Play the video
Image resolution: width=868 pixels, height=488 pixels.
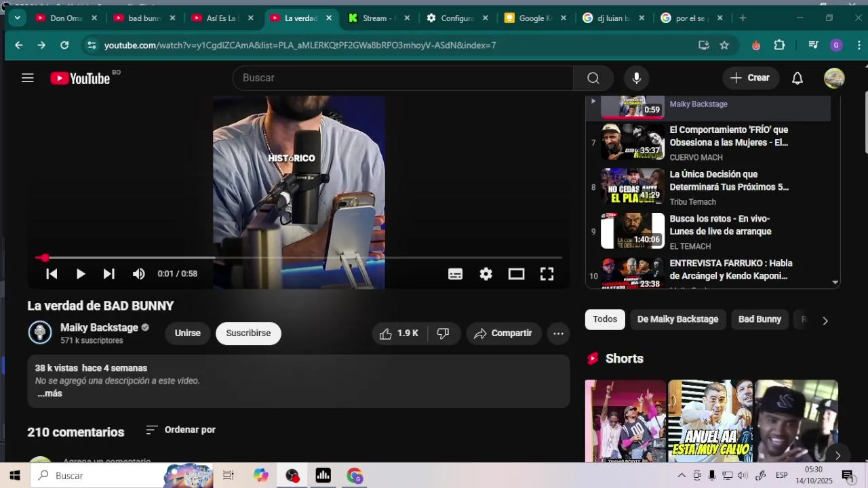pos(80,274)
